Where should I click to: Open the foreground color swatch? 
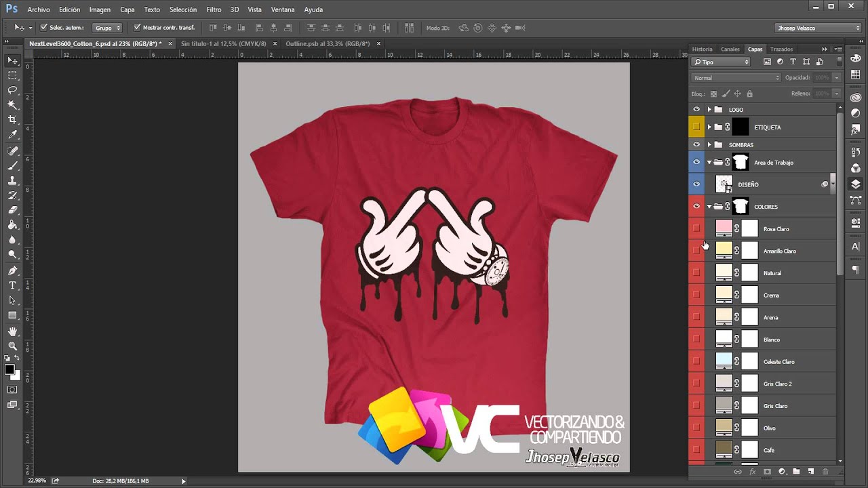pyautogui.click(x=9, y=369)
